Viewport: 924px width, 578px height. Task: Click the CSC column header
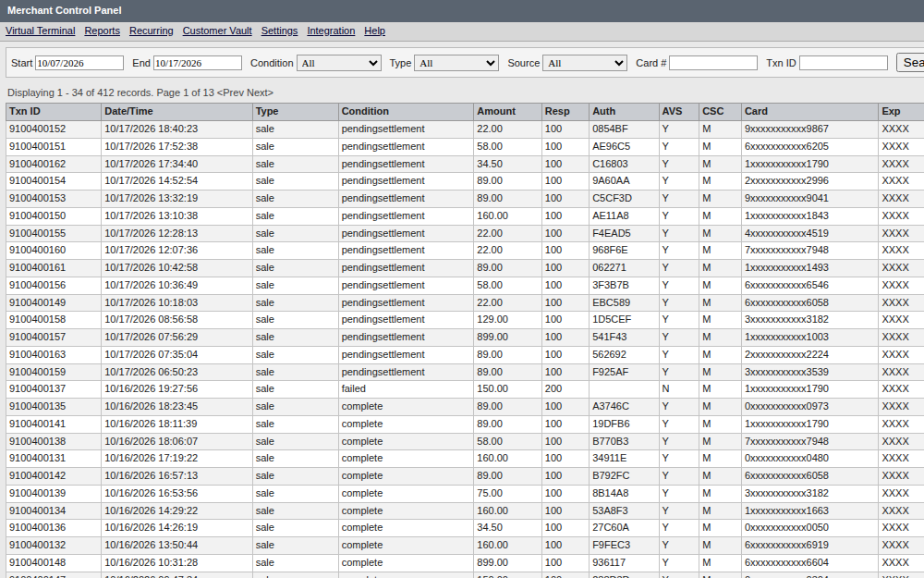720,112
